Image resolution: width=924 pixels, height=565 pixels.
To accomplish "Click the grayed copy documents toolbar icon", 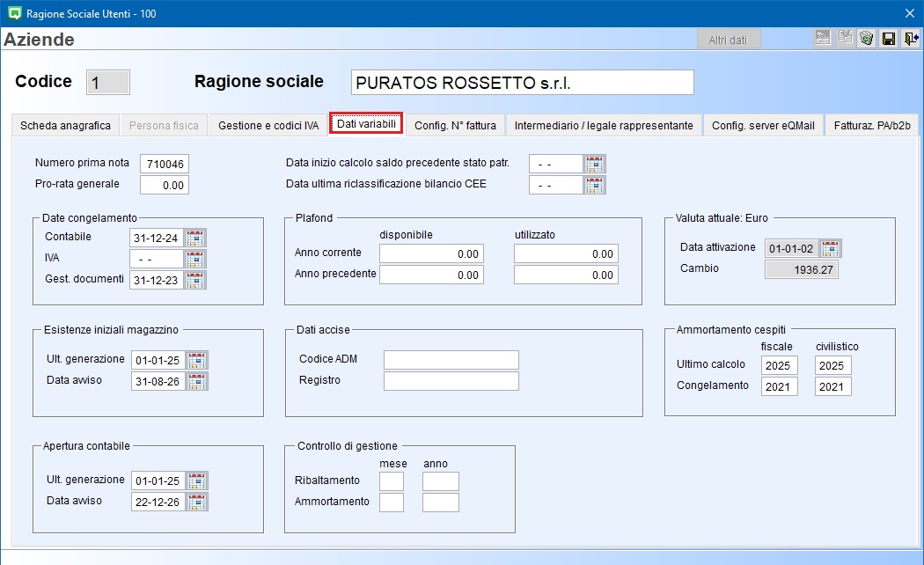I will [x=845, y=39].
